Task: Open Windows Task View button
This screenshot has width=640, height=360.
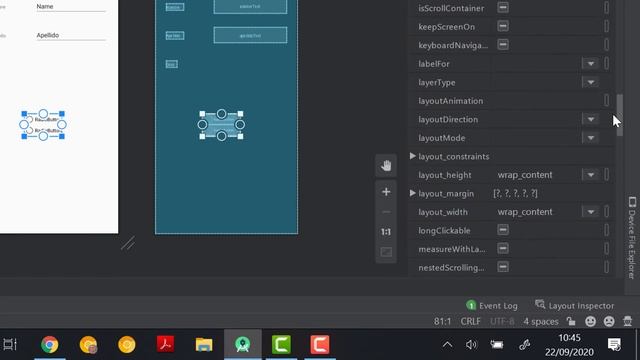Action: (10, 344)
